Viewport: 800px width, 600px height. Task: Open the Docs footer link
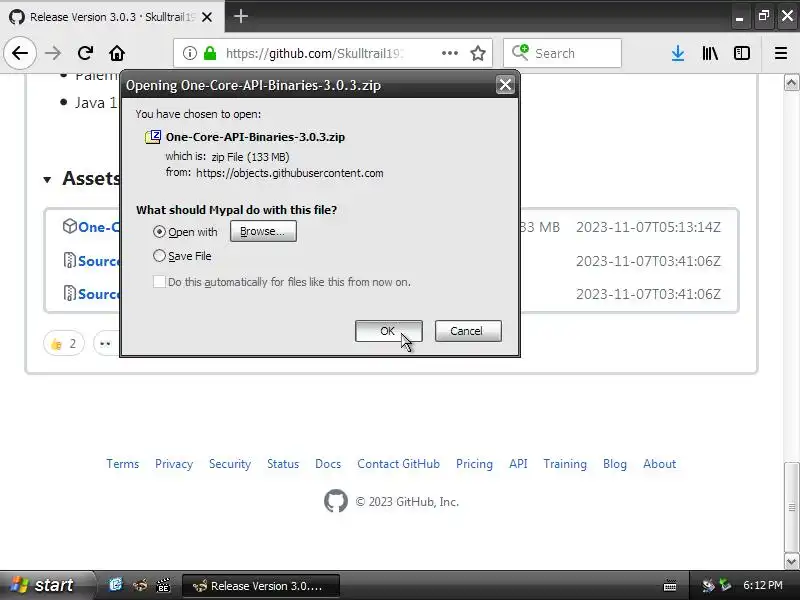click(328, 464)
